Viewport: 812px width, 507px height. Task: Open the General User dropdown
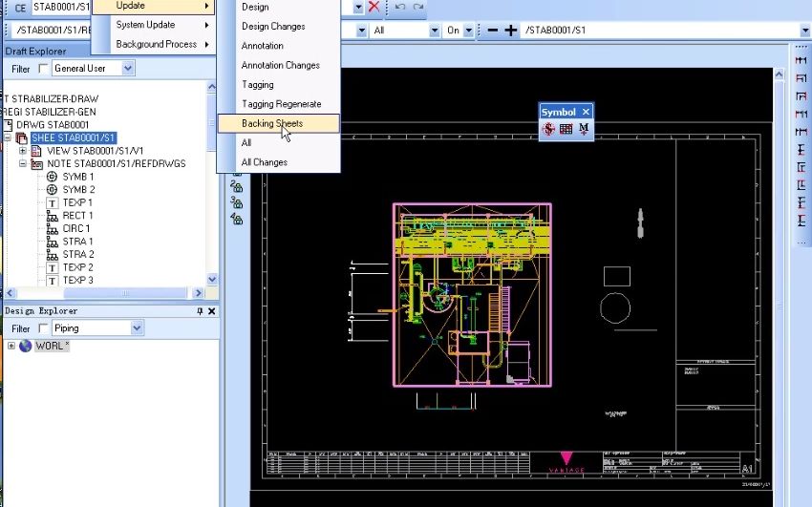(x=128, y=69)
